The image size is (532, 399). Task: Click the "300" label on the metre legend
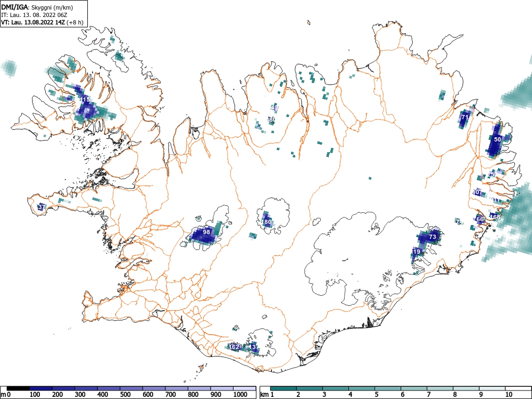coord(80,395)
